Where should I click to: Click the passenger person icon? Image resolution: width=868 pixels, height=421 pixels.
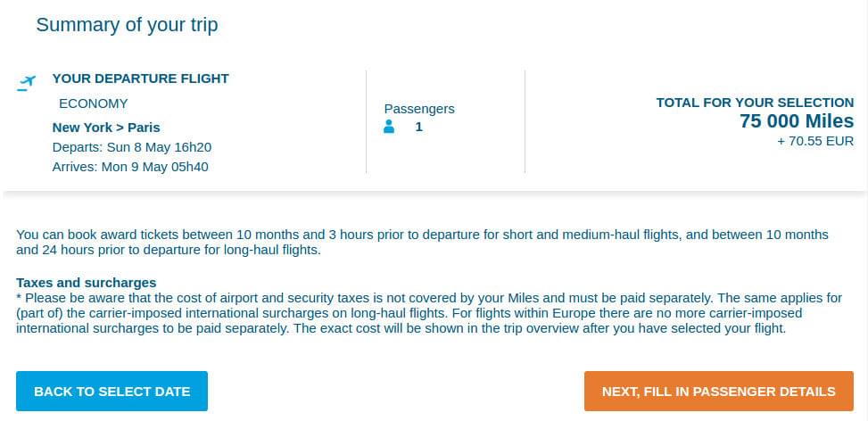[x=389, y=127]
